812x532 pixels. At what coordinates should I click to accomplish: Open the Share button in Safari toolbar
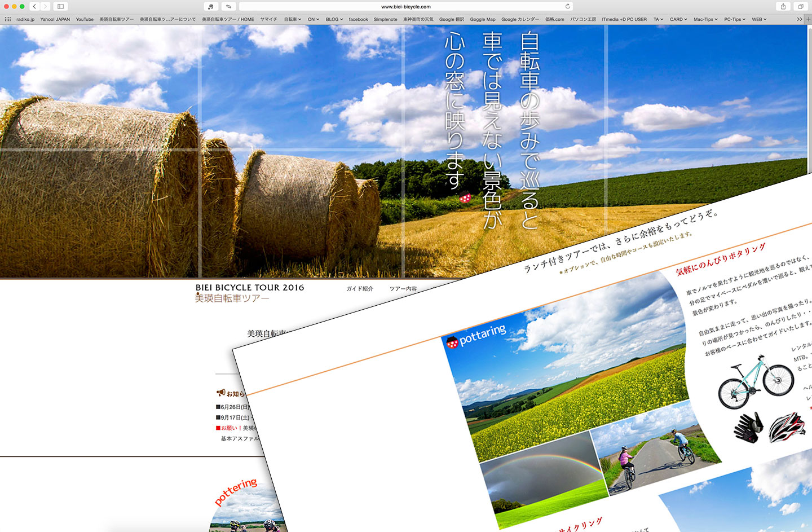(x=783, y=6)
